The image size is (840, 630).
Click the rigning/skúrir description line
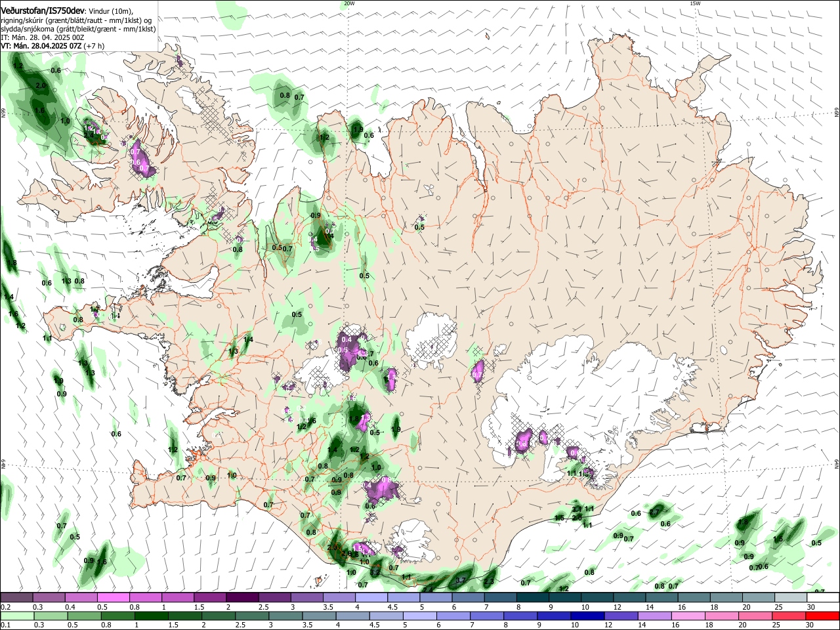pos(76,20)
